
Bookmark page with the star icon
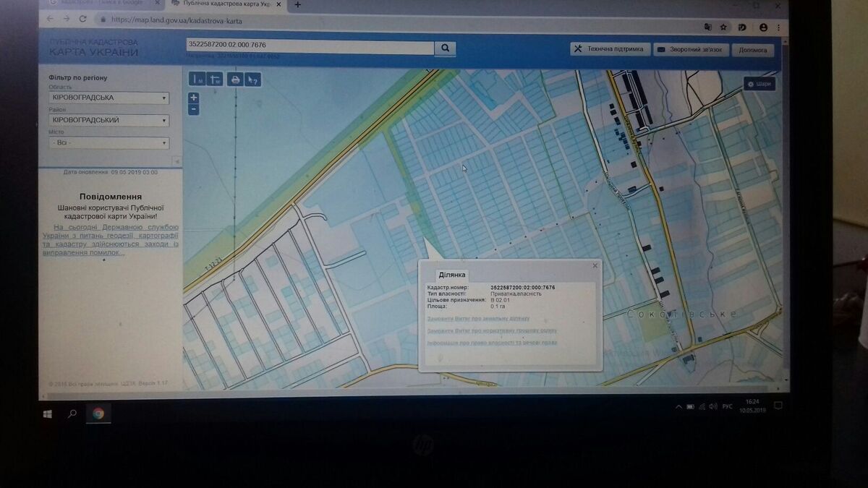pyautogui.click(x=723, y=27)
